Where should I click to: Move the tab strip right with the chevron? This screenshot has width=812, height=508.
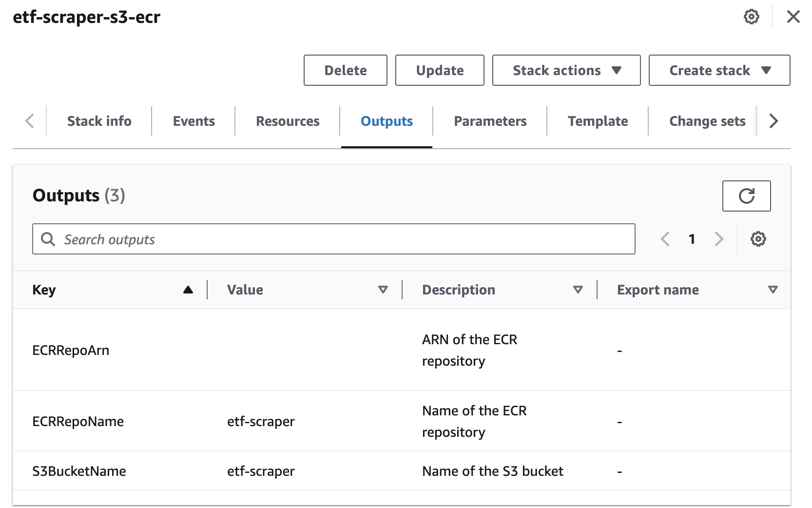pos(773,121)
